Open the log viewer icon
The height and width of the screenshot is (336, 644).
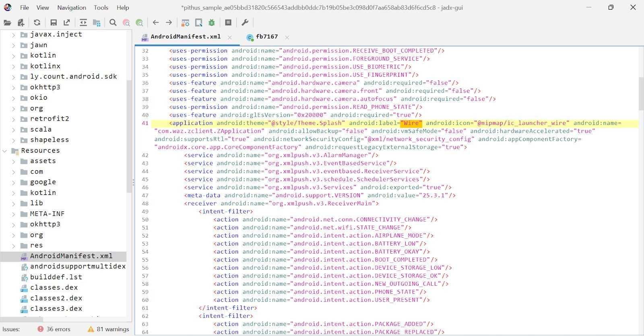tap(228, 23)
